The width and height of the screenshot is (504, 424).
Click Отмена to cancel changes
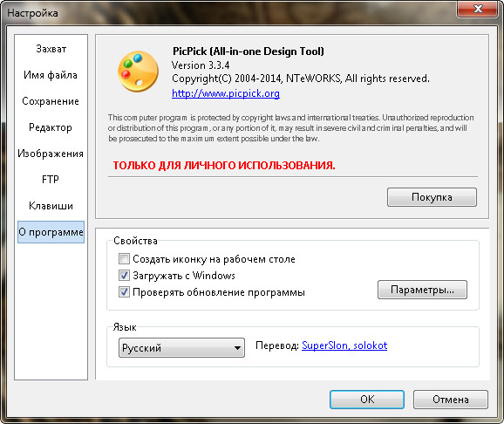450,400
